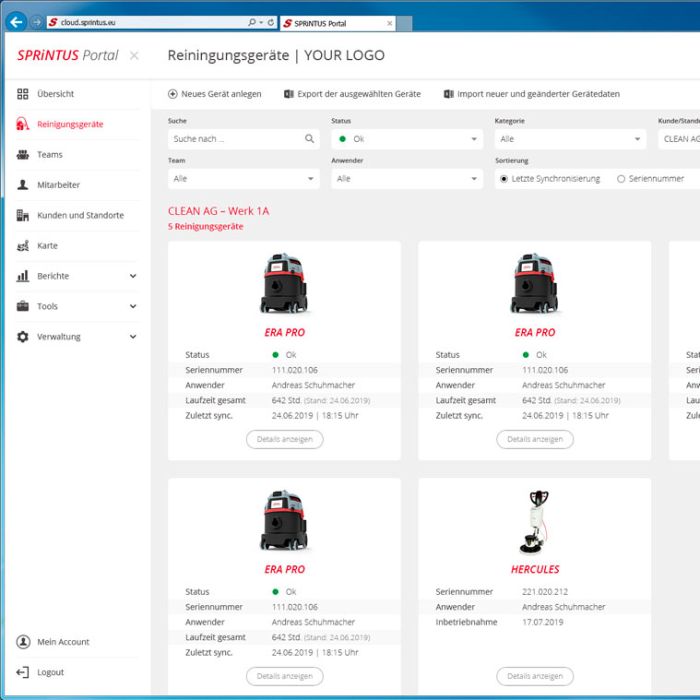Expand the Tools submenu chevron

pyautogui.click(x=133, y=306)
